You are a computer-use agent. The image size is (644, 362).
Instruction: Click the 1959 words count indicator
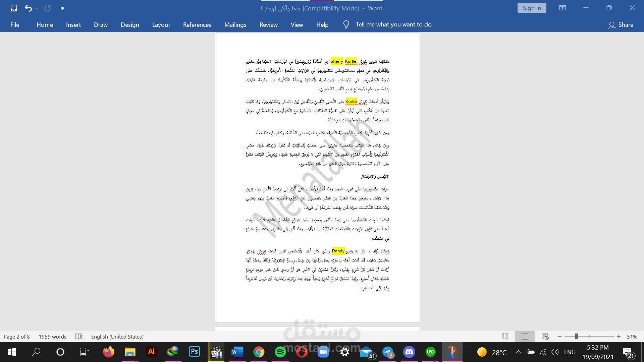52,336
